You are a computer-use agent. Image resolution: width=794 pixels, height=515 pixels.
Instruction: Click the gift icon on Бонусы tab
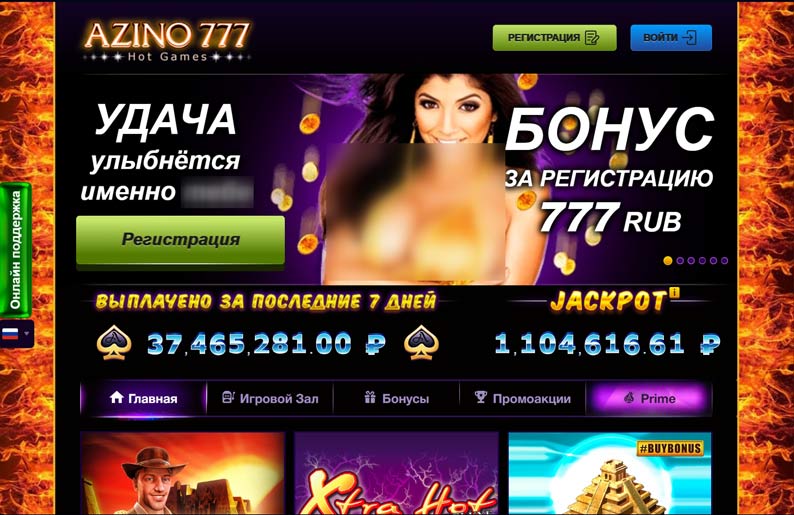[x=370, y=398]
